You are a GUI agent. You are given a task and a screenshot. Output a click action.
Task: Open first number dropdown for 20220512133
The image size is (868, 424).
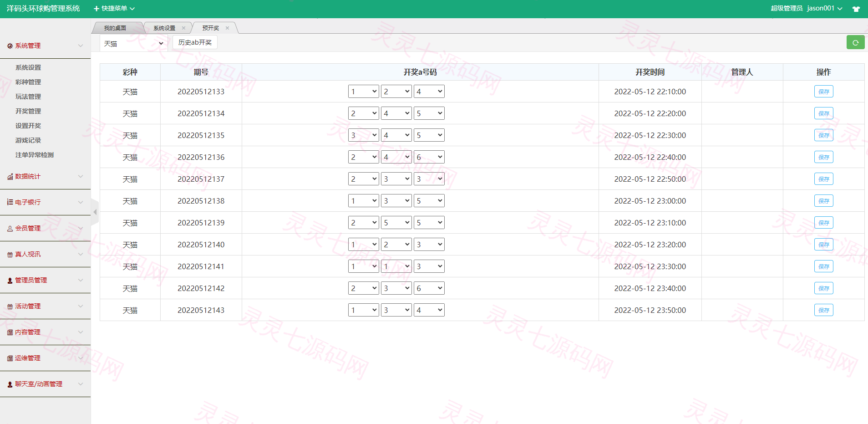point(364,92)
